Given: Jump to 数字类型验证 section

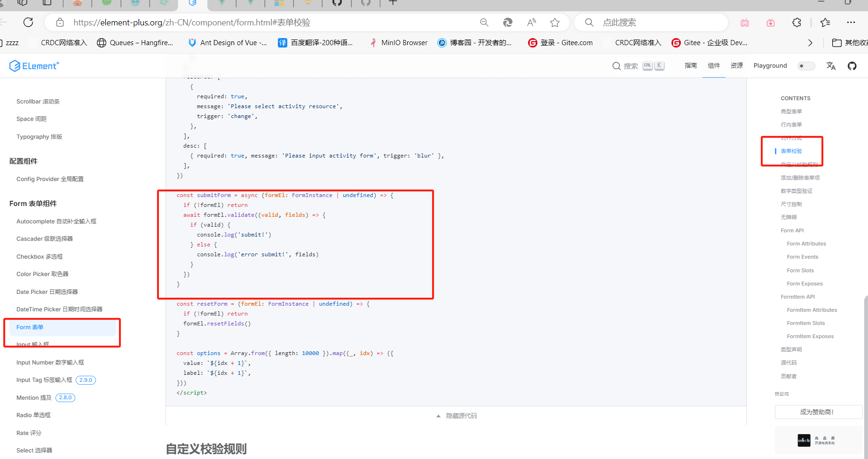Looking at the screenshot, I should (797, 191).
